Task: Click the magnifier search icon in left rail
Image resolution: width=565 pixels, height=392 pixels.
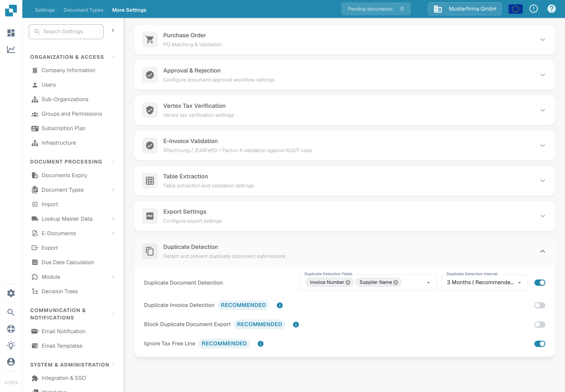Action: (11, 312)
